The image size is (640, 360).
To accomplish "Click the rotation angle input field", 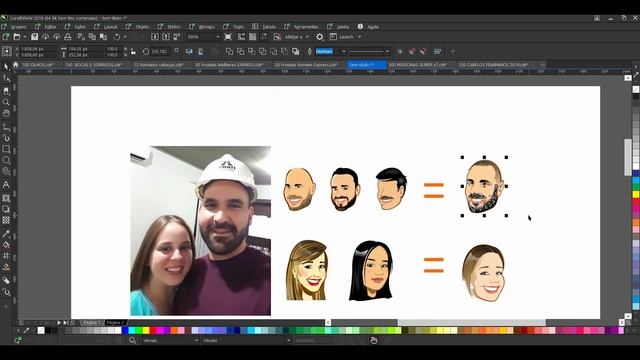I will (159, 51).
